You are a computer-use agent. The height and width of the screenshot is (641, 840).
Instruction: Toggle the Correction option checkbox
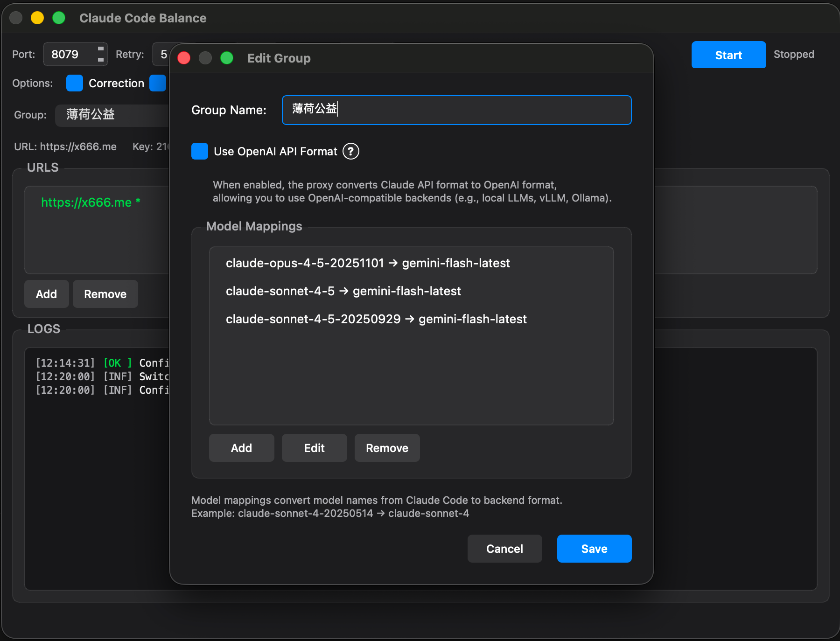click(75, 83)
